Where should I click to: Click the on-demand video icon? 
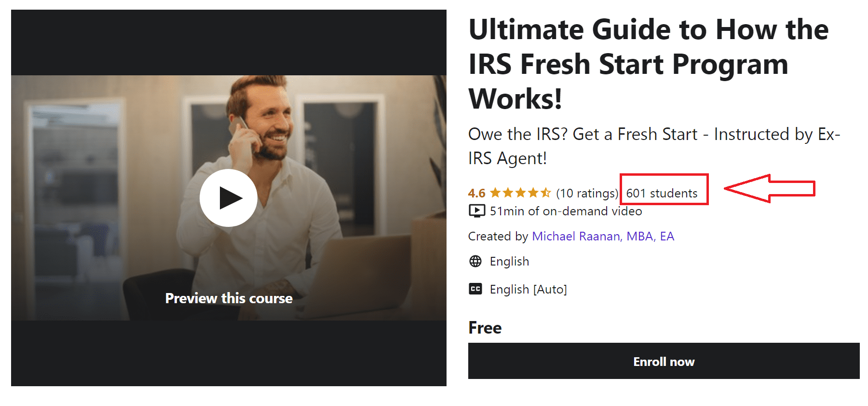pyautogui.click(x=477, y=211)
